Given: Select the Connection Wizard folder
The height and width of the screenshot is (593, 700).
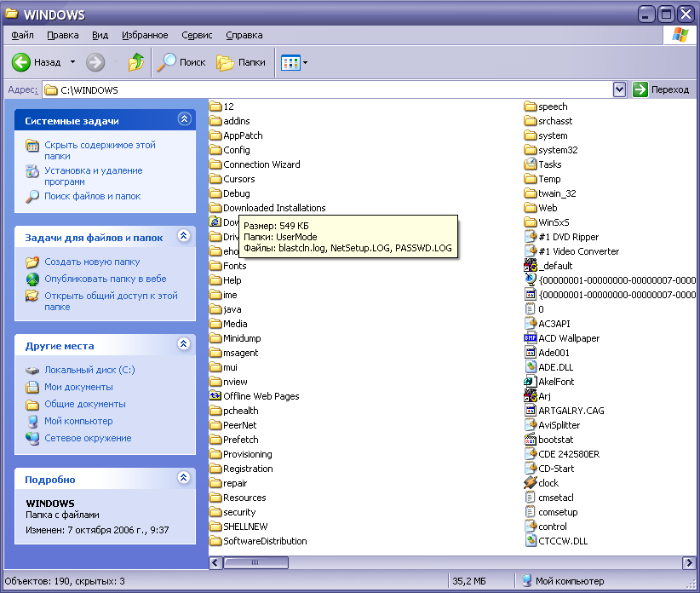Looking at the screenshot, I should click(255, 164).
